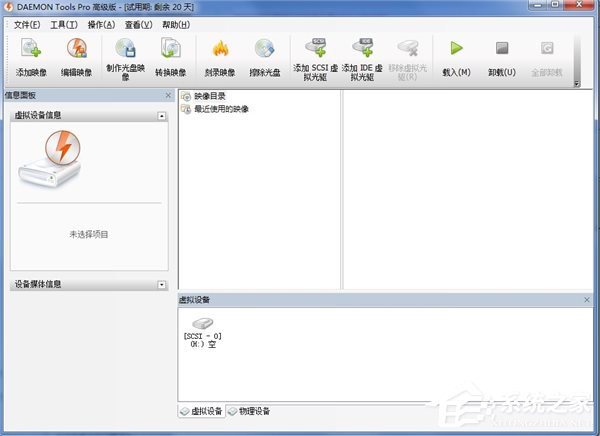
Task: Open the 文件(F) menu
Action: click(27, 23)
